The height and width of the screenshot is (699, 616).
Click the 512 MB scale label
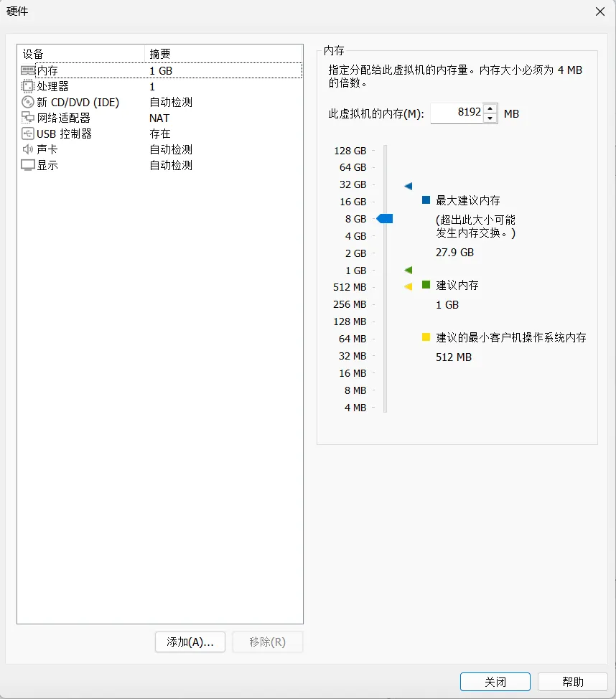pos(350,287)
